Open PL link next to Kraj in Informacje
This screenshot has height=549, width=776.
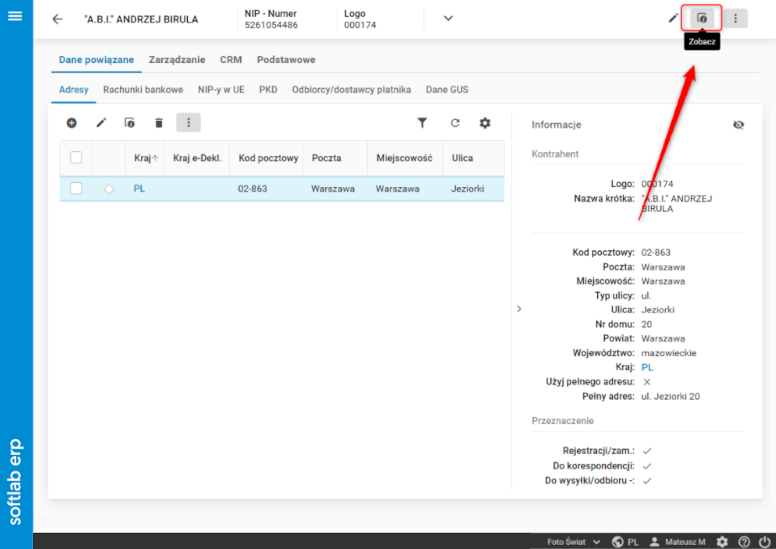coord(647,367)
